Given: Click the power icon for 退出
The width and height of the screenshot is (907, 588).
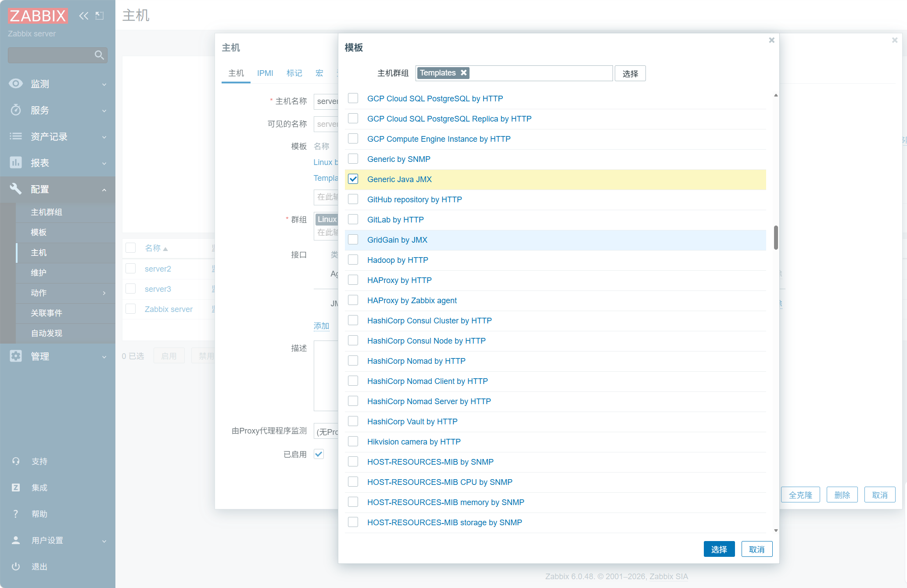Looking at the screenshot, I should click(x=16, y=566).
